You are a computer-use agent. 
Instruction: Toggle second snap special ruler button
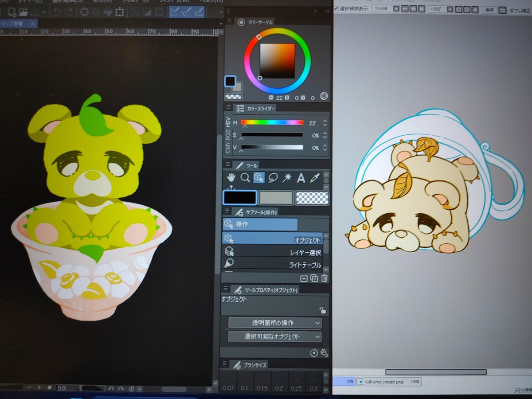tap(187, 12)
